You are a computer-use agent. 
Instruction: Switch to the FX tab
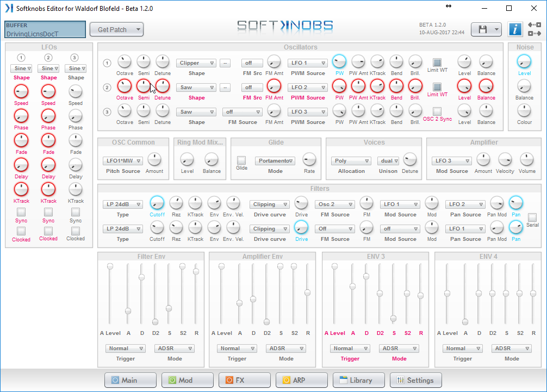click(245, 380)
